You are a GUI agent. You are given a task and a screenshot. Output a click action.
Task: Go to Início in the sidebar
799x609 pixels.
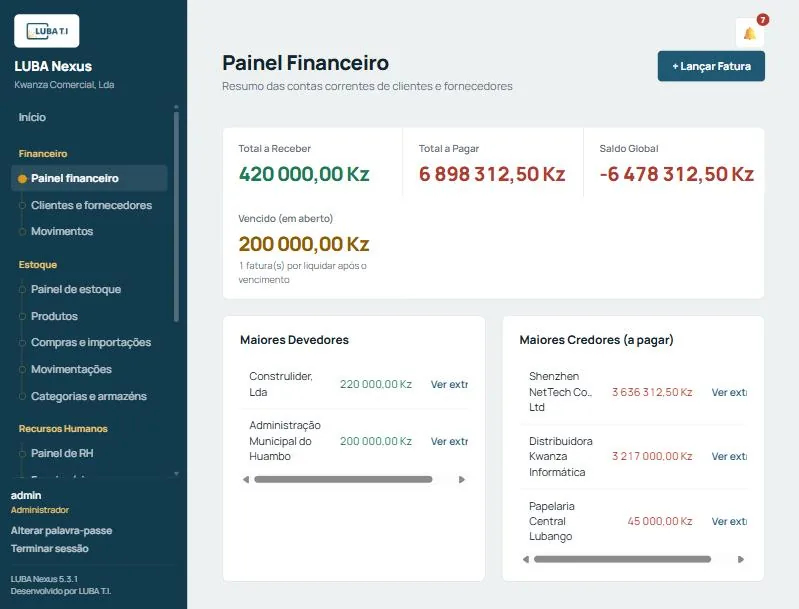(32, 117)
